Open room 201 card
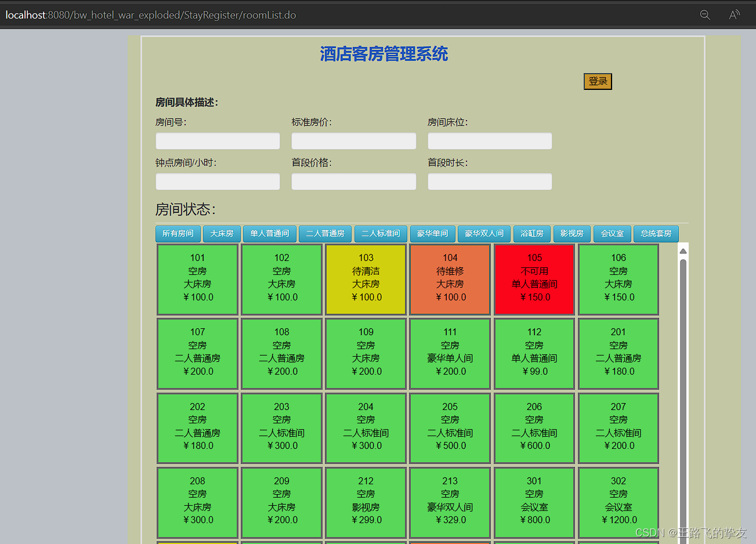This screenshot has height=544, width=756. pyautogui.click(x=618, y=354)
